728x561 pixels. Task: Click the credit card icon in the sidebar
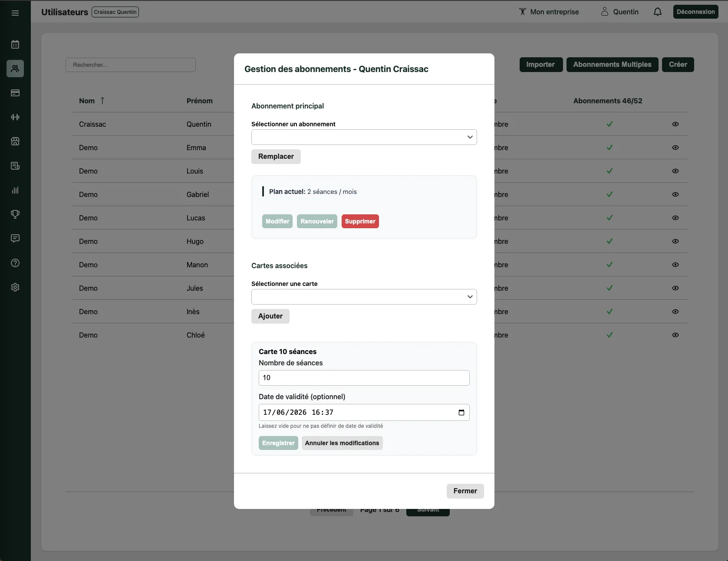click(15, 93)
